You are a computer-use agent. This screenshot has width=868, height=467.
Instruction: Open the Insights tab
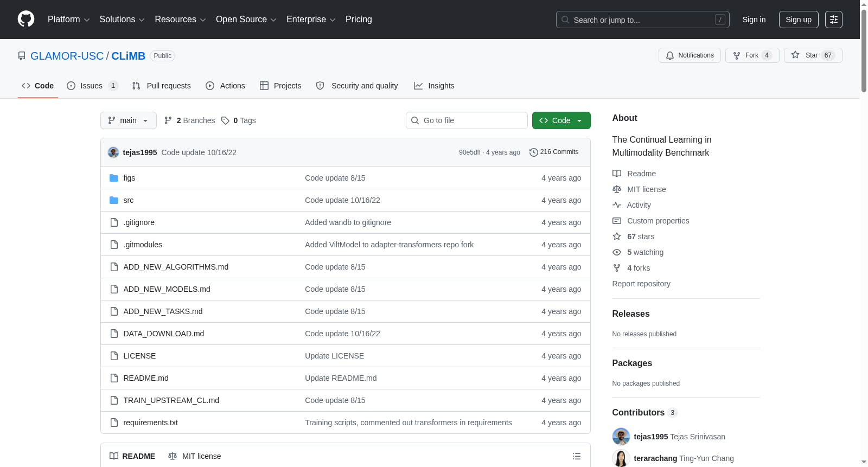[434, 86]
